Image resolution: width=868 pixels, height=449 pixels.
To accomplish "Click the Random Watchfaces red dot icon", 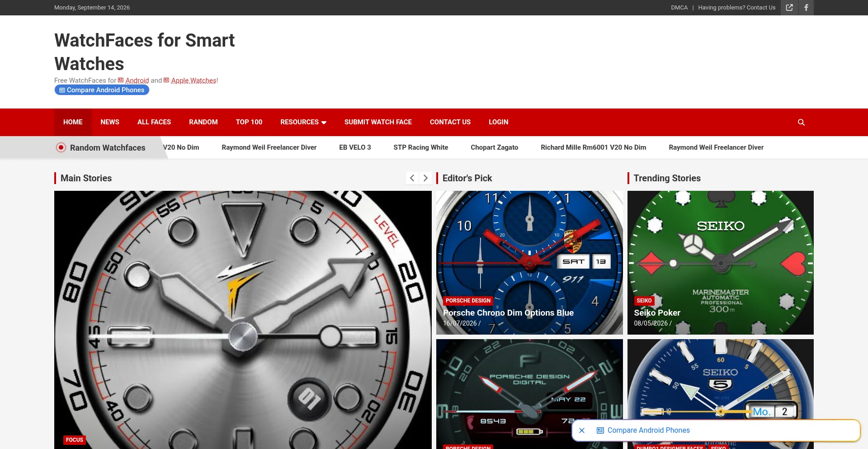I will (61, 147).
